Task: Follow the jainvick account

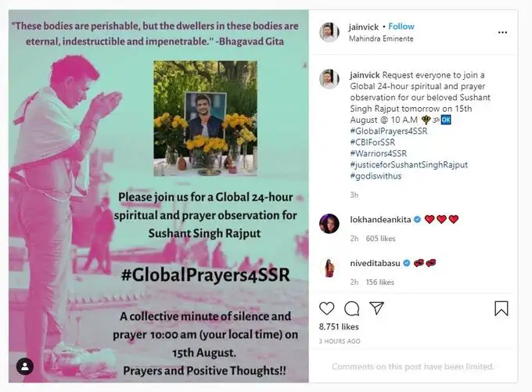Action: (401, 27)
